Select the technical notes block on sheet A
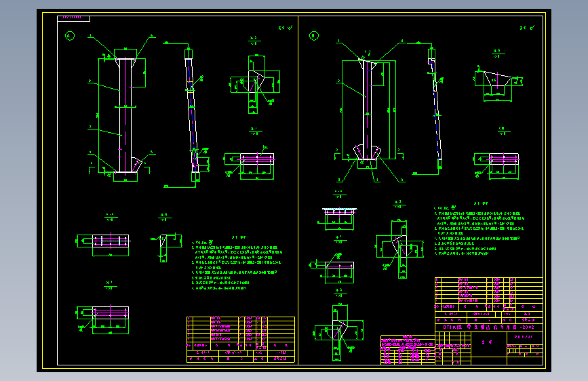This screenshot has width=588, height=381. click(237, 263)
